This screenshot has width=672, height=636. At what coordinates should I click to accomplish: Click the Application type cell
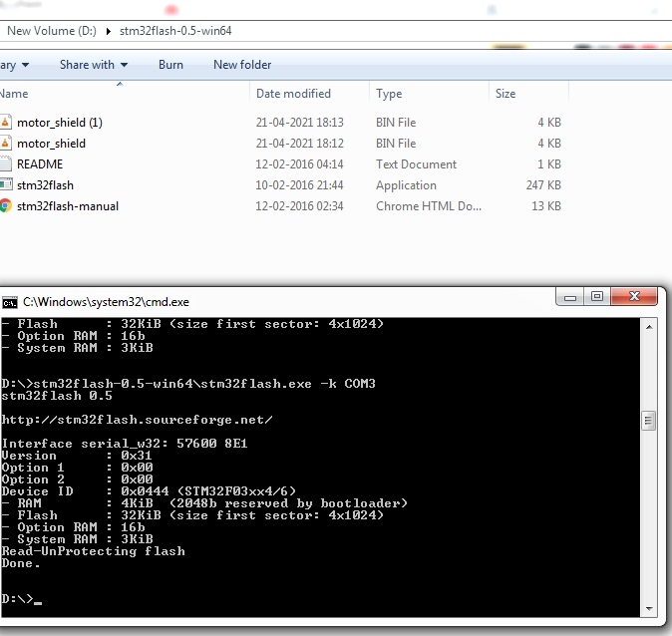pyautogui.click(x=406, y=185)
